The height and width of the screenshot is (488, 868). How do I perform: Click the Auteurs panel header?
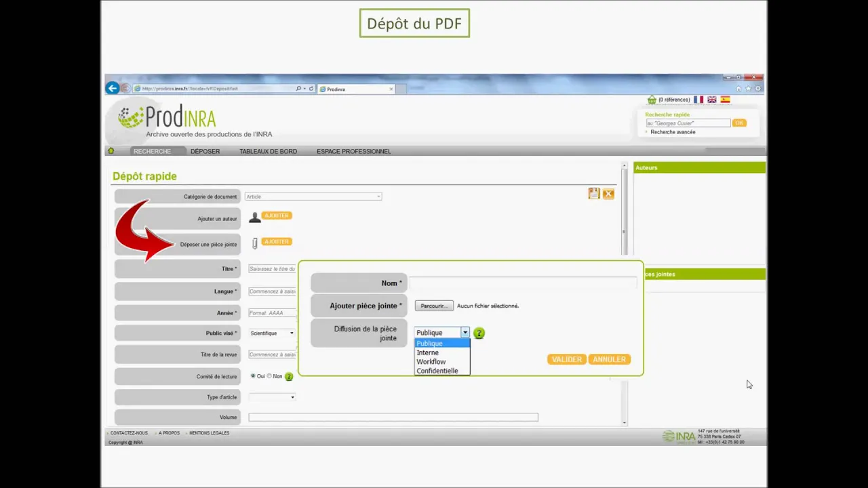699,167
